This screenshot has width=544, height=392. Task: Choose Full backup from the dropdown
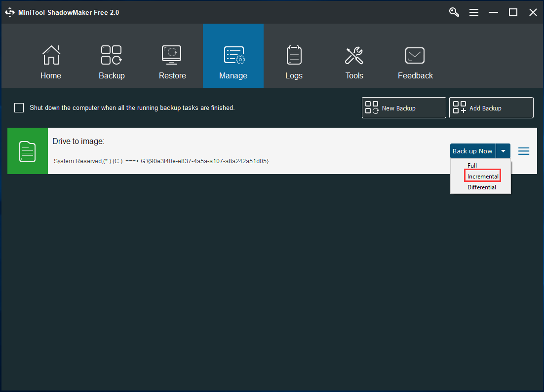coord(472,165)
